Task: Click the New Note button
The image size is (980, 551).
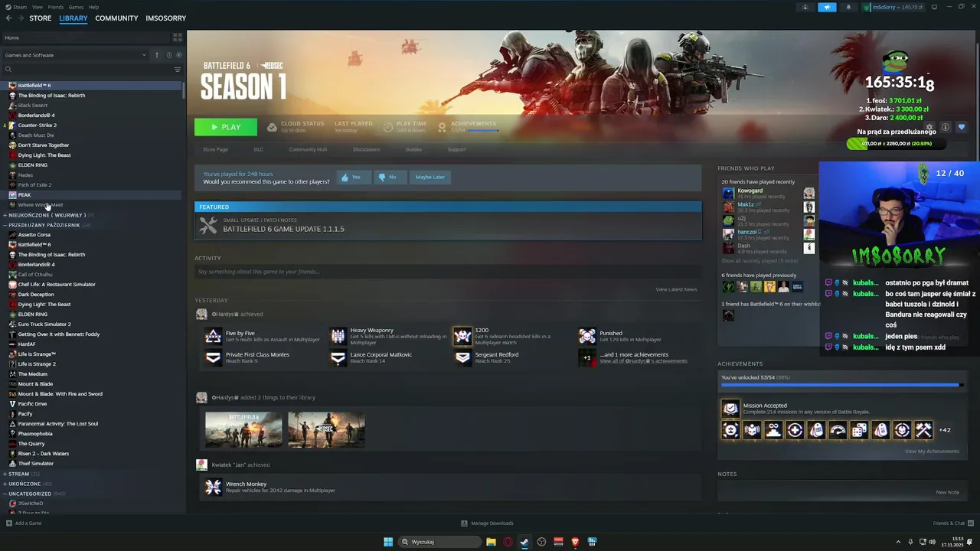Action: pyautogui.click(x=947, y=492)
